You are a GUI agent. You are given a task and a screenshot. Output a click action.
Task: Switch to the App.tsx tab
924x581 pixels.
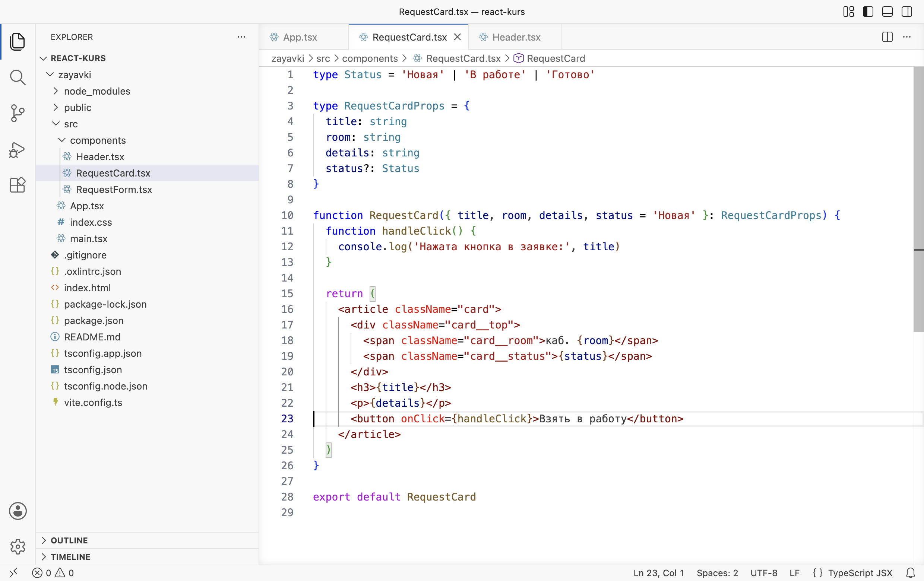point(304,37)
